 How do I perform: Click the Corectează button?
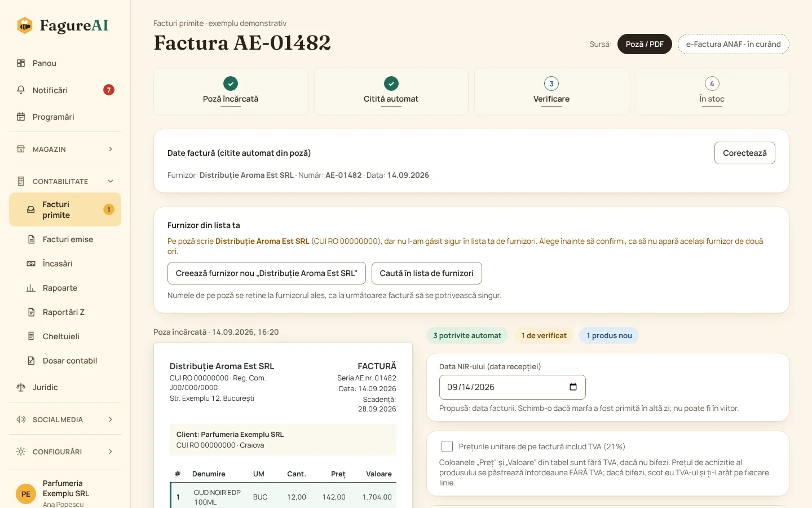pos(744,153)
